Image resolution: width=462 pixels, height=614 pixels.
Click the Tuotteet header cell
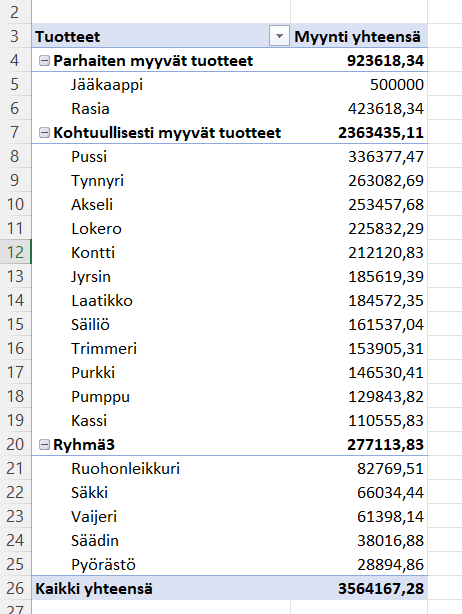(151, 36)
